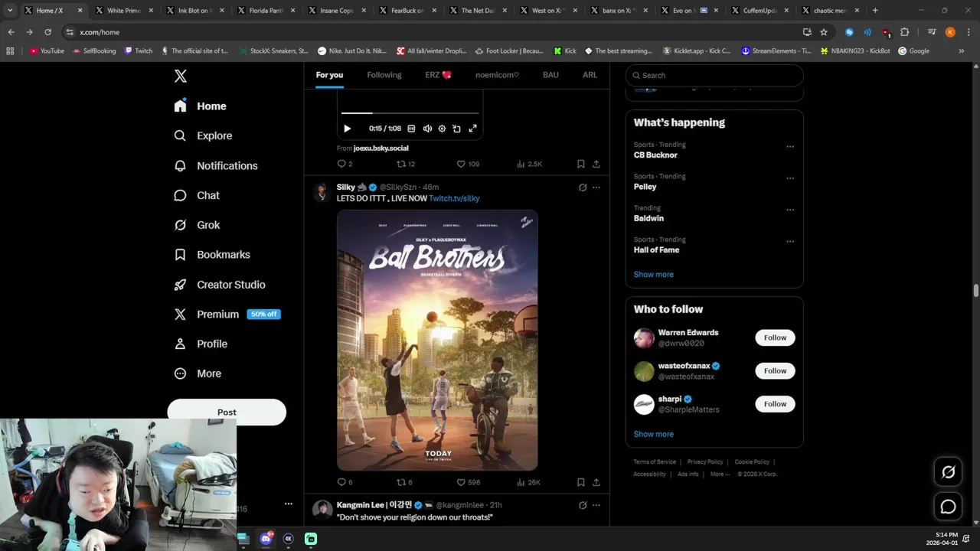Viewport: 980px width, 551px height.
Task: Follow Warren Edwards
Action: point(775,337)
